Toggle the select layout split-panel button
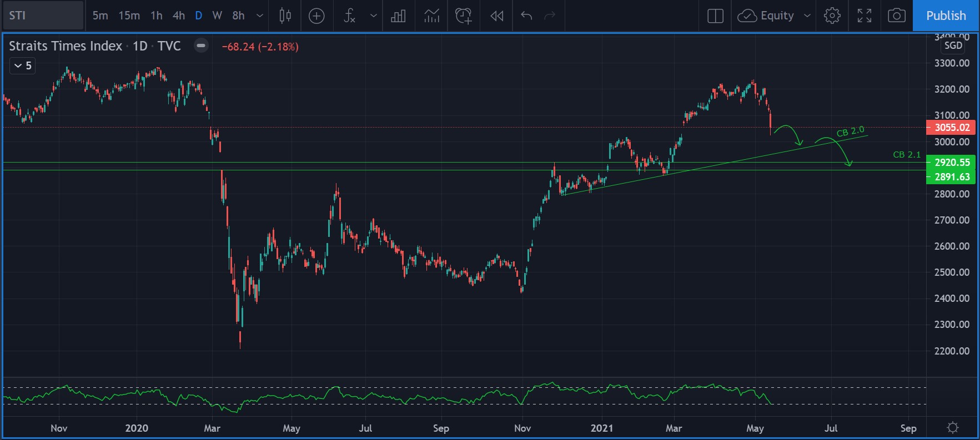 point(715,16)
